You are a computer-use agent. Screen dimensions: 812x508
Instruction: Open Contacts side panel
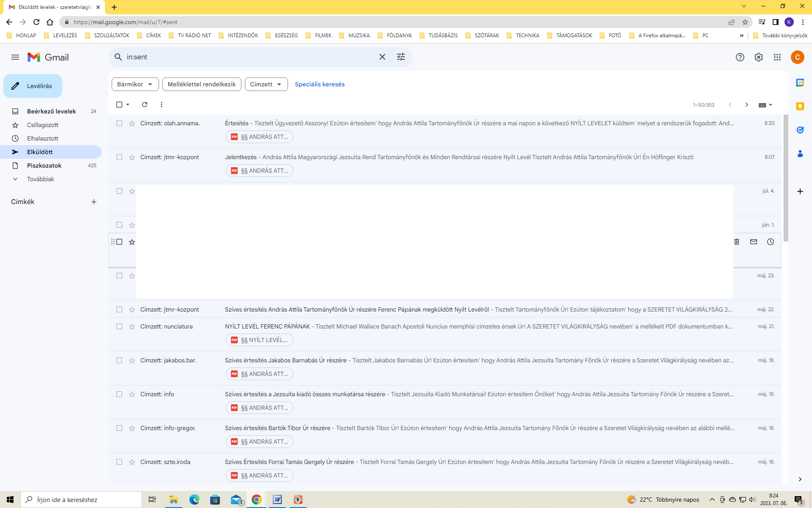800,154
